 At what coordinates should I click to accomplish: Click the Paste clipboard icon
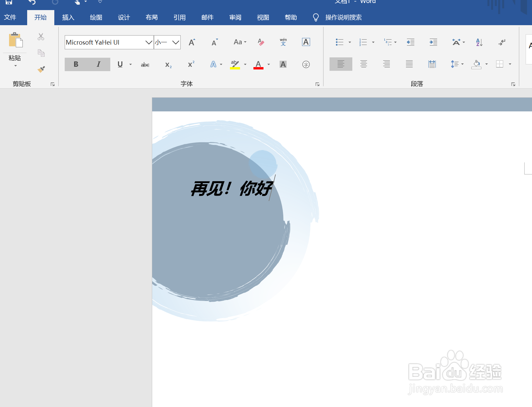pyautogui.click(x=15, y=40)
